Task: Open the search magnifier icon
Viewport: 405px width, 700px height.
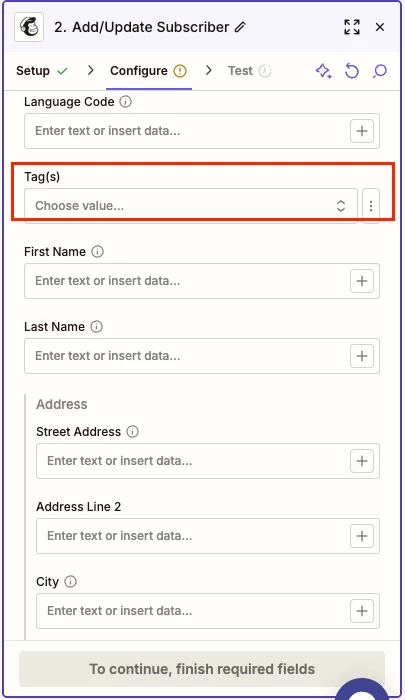Action: (380, 71)
